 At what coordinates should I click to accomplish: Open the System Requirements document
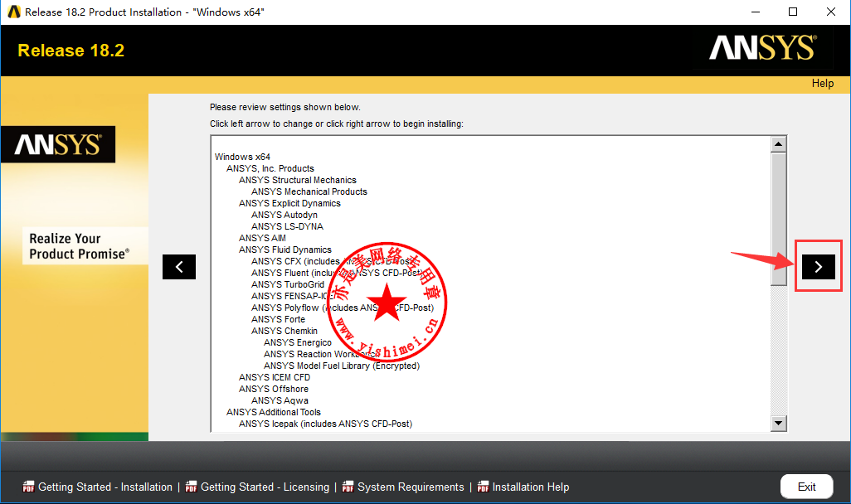[411, 487]
